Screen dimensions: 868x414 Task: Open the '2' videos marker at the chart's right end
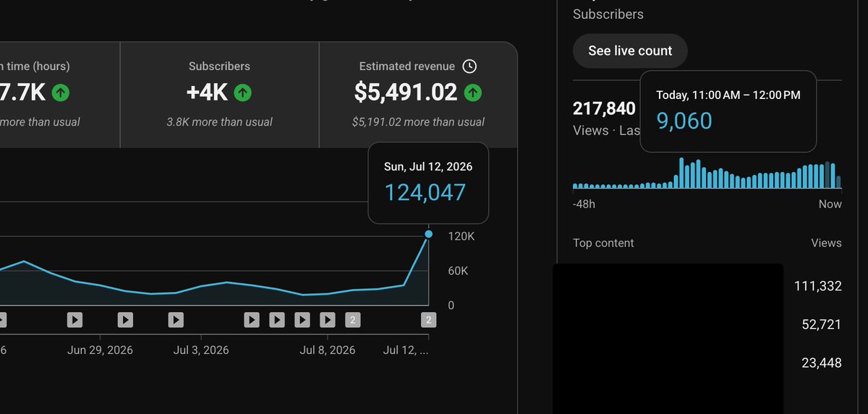(x=428, y=319)
